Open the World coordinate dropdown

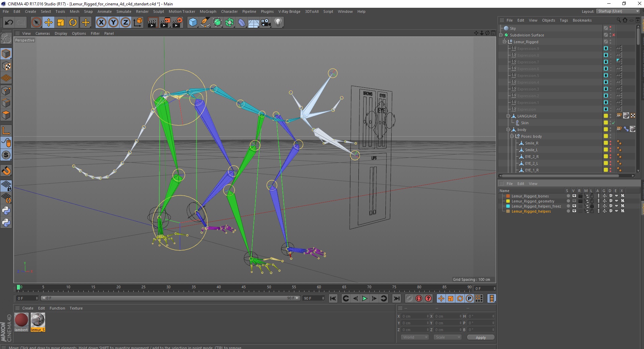[415, 337]
